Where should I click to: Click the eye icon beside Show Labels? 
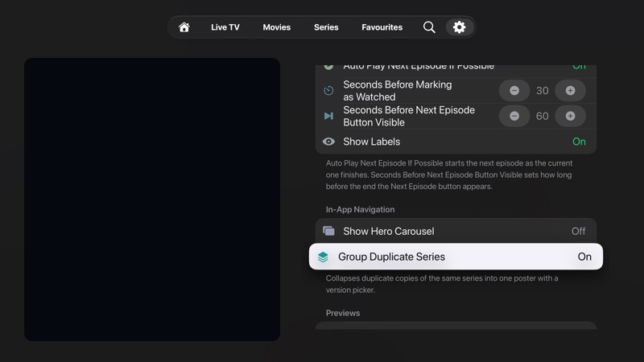pos(328,142)
